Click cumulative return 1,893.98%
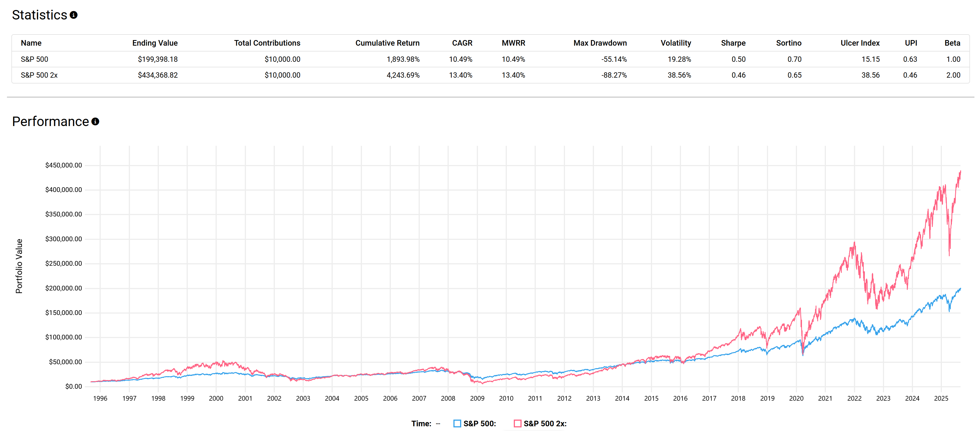The height and width of the screenshot is (431, 980). 403,59
